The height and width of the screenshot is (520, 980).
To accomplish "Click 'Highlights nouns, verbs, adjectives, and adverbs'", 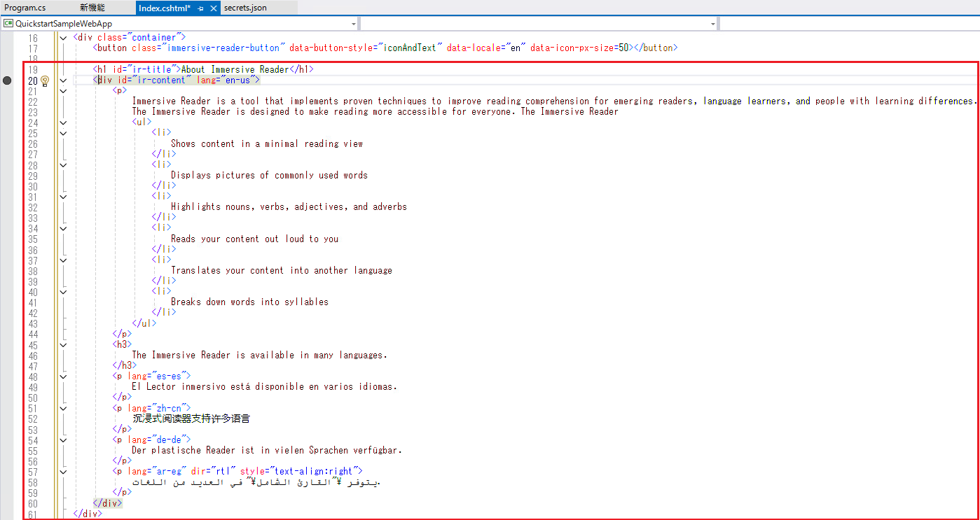I will click(289, 207).
